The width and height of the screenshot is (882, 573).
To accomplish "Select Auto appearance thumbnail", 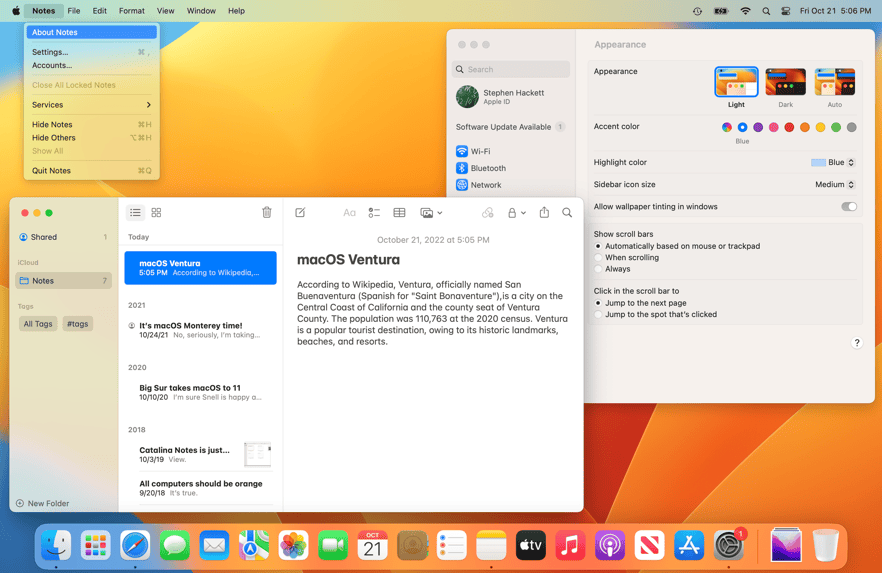I will [834, 82].
